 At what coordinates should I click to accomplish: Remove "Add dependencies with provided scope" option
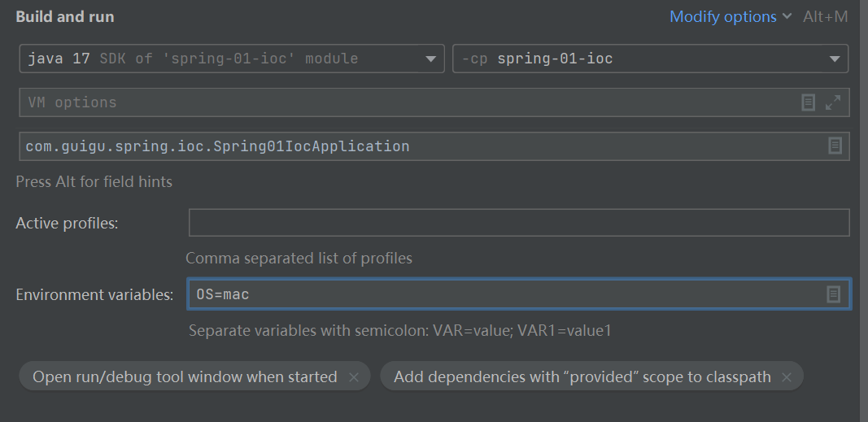[787, 377]
